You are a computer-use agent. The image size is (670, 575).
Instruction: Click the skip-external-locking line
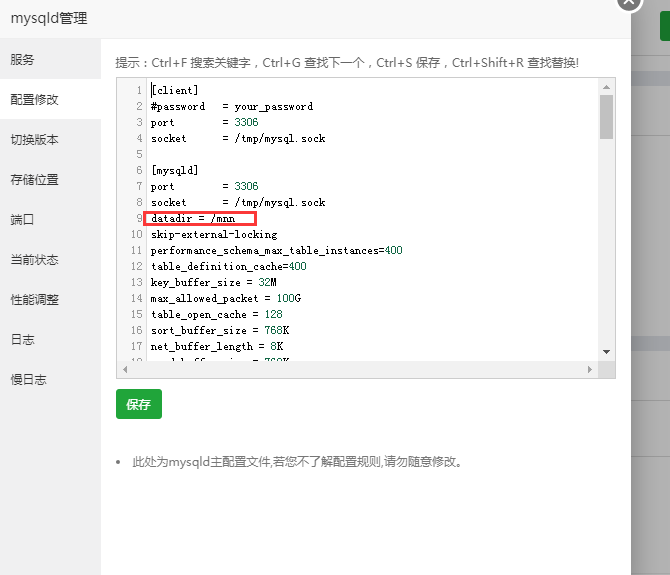(x=214, y=235)
